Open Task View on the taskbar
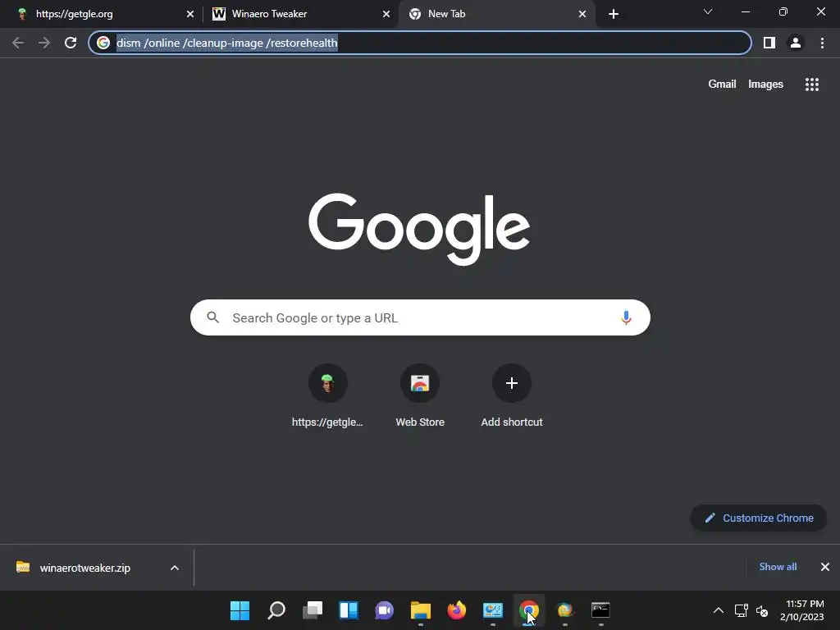This screenshot has height=630, width=840. 313,610
